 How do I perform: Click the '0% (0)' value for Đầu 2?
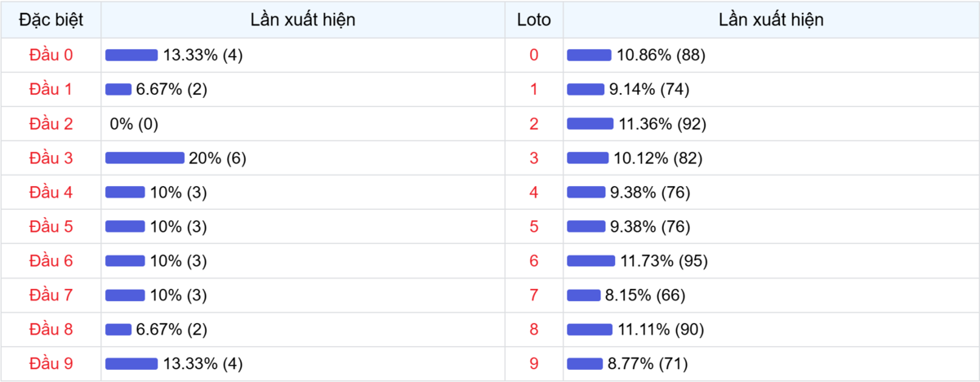134,124
